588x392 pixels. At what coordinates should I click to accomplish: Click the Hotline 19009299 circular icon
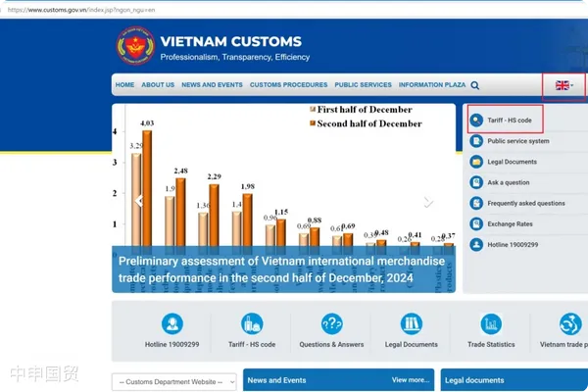pyautogui.click(x=172, y=324)
